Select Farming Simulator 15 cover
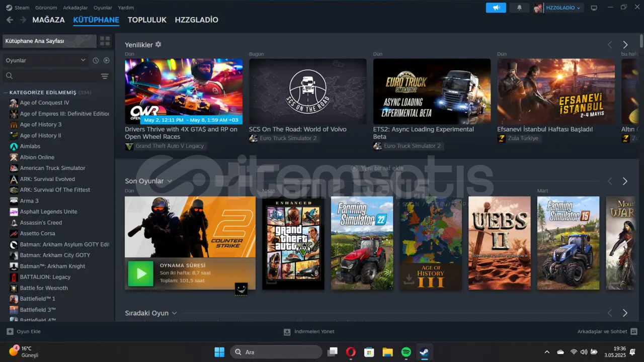The height and width of the screenshot is (362, 644). (x=568, y=243)
